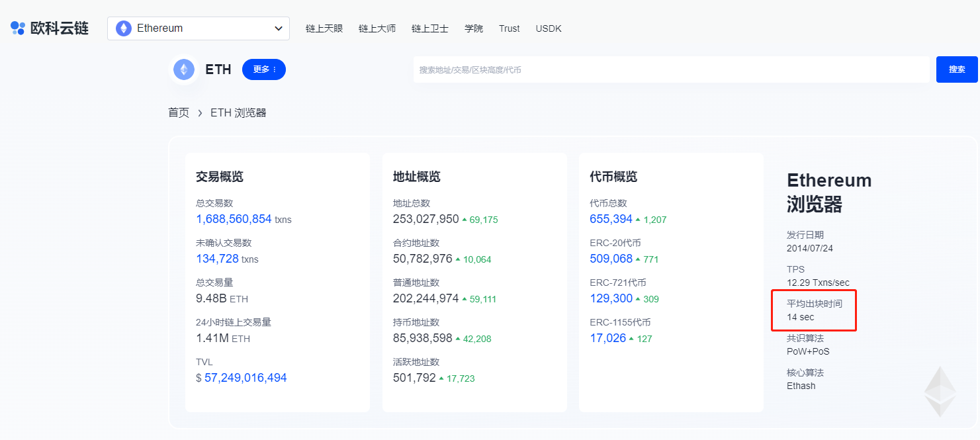The image size is (980, 440).
Task: Select 链上大师 in the navigation bar
Action: (x=377, y=28)
